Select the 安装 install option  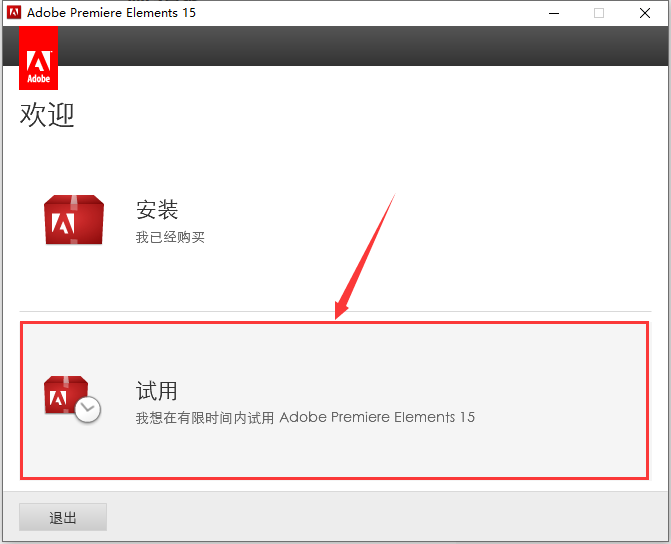click(x=335, y=221)
